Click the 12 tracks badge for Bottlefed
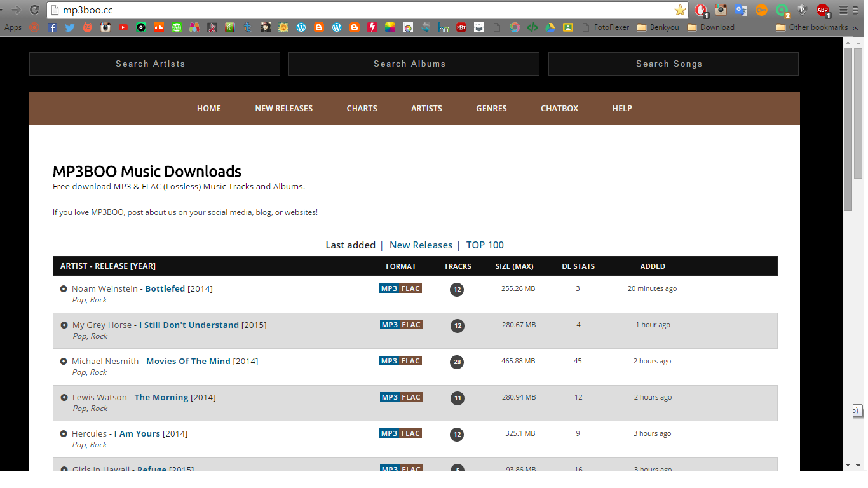The image size is (868, 488). click(457, 290)
